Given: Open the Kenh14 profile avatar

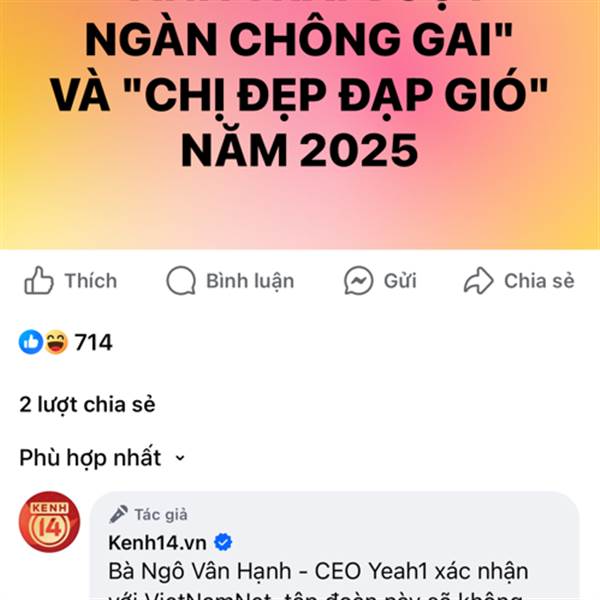Looking at the screenshot, I should coord(49,522).
